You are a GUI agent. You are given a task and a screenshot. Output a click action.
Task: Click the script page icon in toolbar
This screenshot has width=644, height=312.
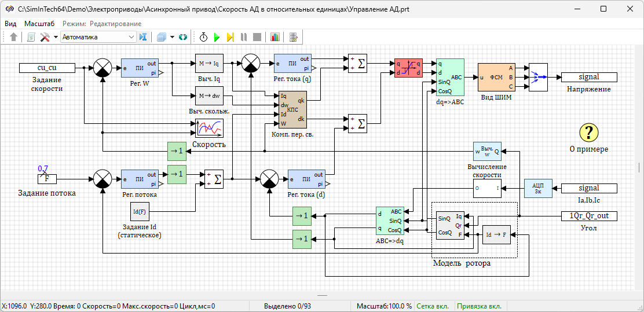click(x=31, y=37)
